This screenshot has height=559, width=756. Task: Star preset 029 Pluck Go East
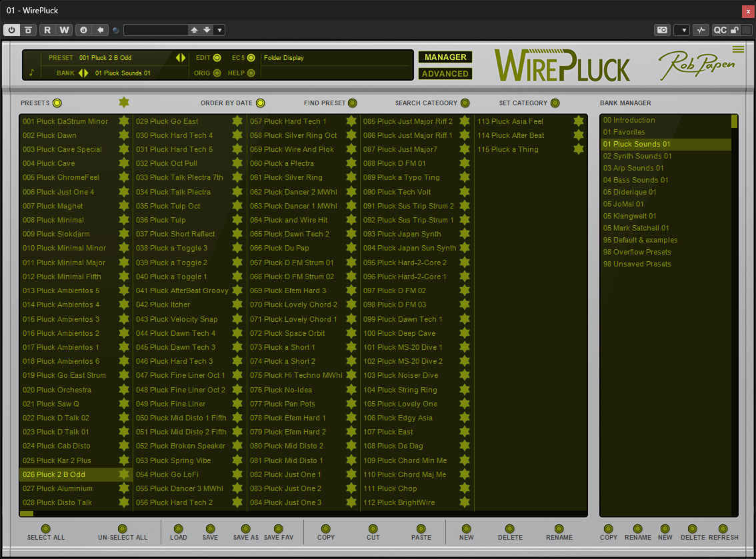click(237, 121)
